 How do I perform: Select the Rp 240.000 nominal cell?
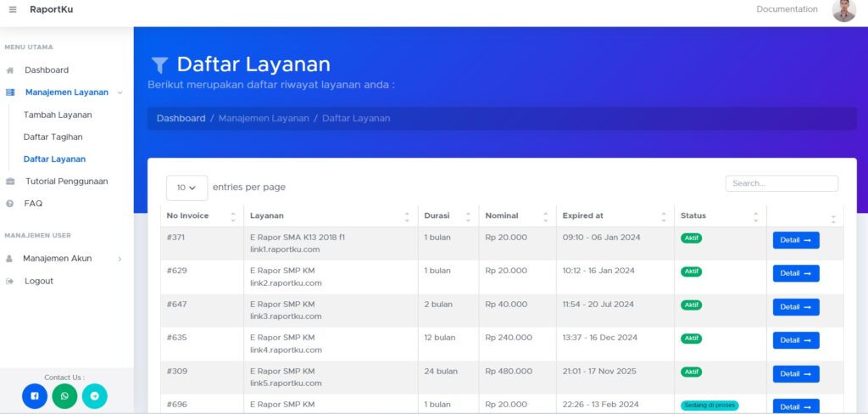coord(509,338)
